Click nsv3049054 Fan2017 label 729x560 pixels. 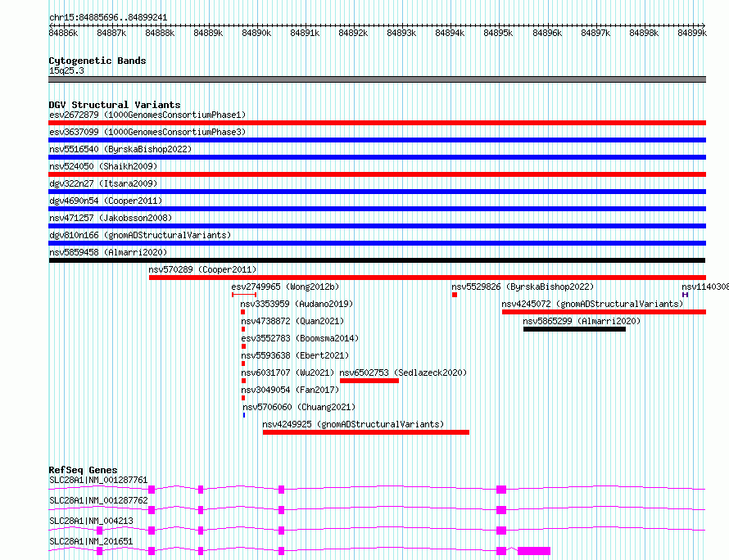pos(290,390)
